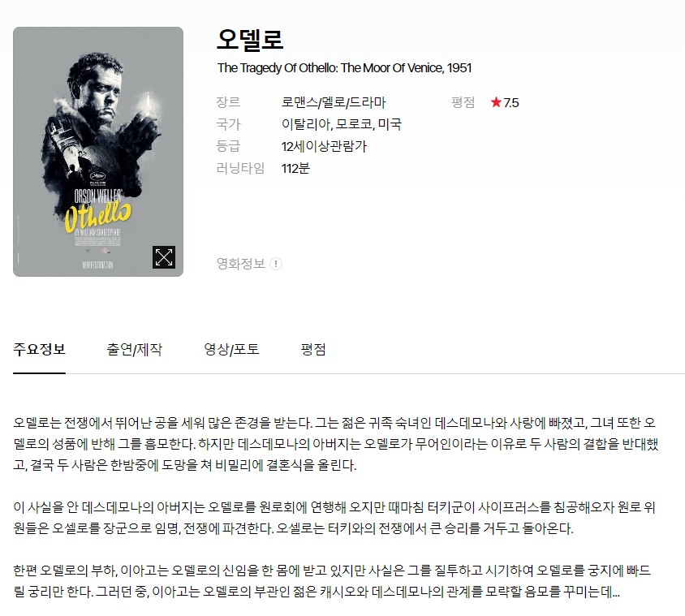The image size is (685, 616).
Task: Click the movie title 오델로
Action: tap(250, 39)
